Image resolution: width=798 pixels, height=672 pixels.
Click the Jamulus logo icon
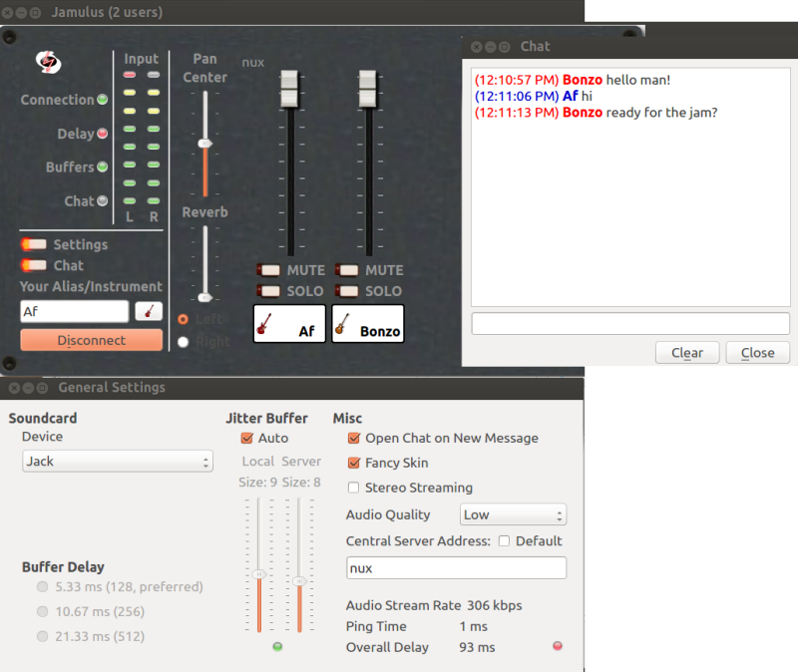pyautogui.click(x=48, y=62)
